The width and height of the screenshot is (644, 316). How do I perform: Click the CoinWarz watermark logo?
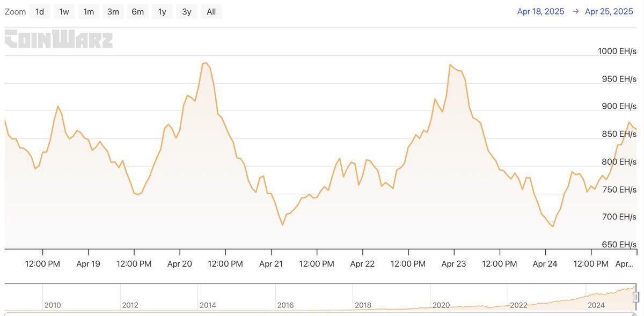point(59,39)
